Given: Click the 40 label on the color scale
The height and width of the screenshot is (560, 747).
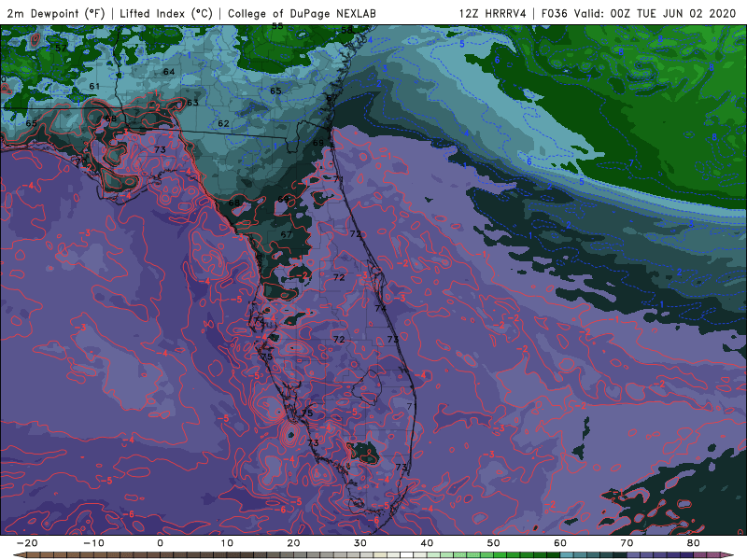Looking at the screenshot, I should tap(427, 543).
